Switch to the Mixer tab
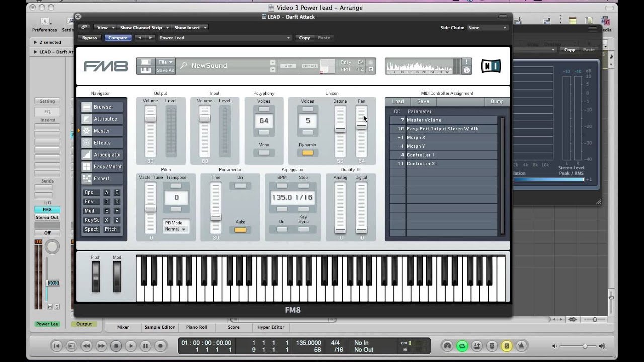The image size is (644, 362). coord(123,327)
